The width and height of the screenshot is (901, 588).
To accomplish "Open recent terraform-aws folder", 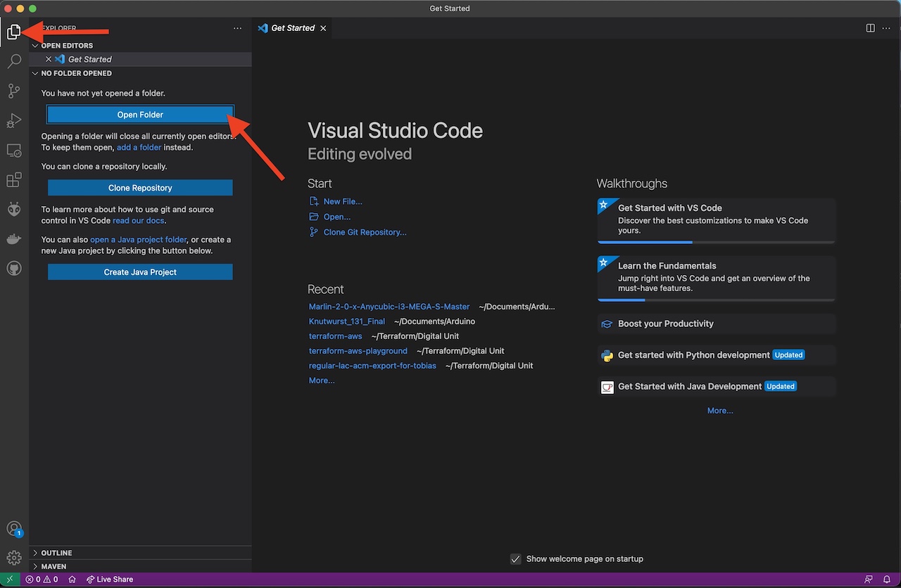I will pos(336,336).
